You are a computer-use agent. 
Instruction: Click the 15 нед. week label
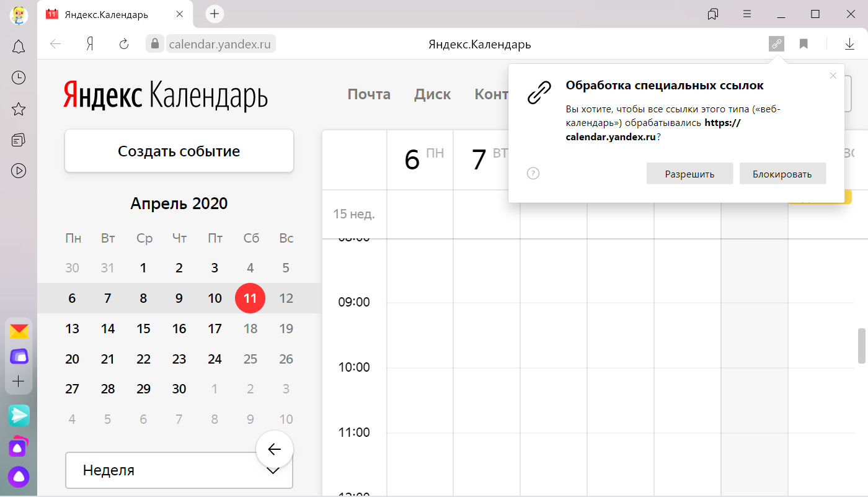[x=354, y=214]
